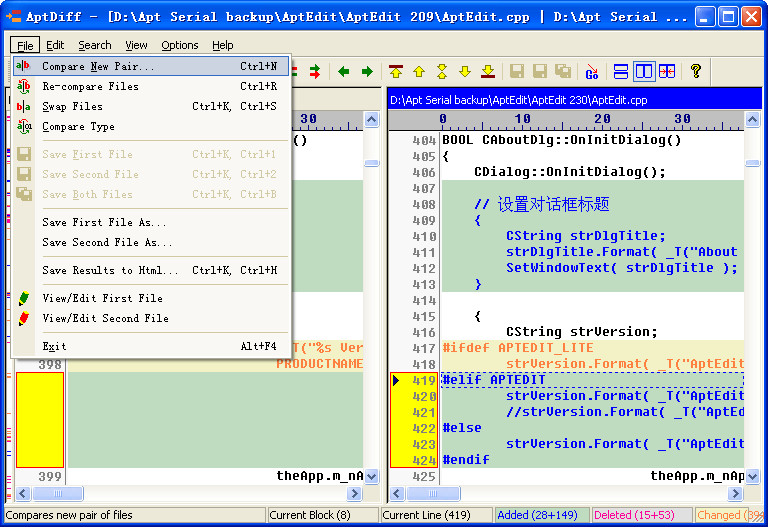Screen dimensions: 768x527
Task: Open the View menu
Action: 136,46
